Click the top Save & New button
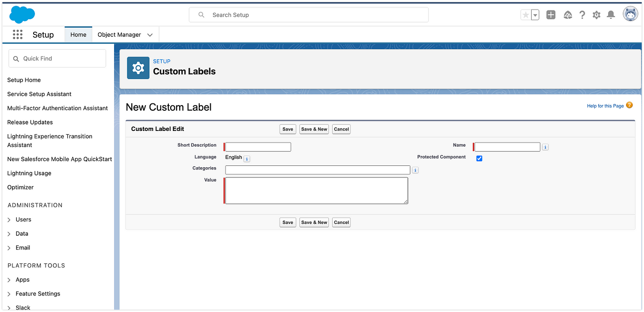The height and width of the screenshot is (312, 644). [x=314, y=129]
